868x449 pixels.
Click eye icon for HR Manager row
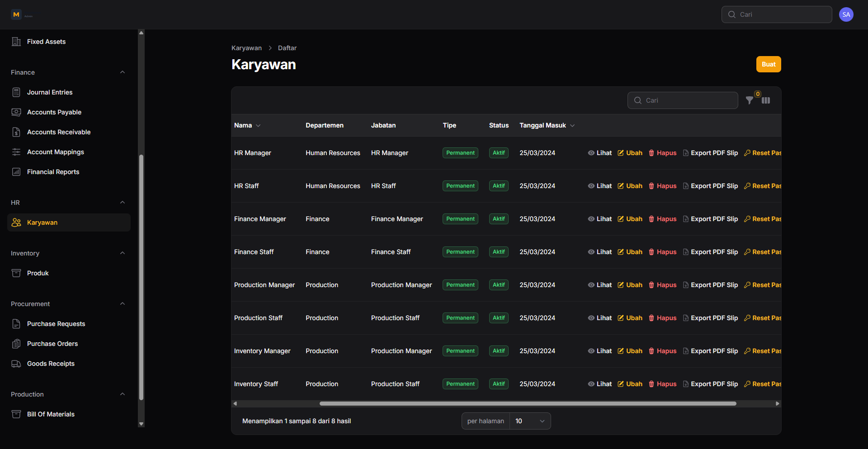(x=591, y=153)
